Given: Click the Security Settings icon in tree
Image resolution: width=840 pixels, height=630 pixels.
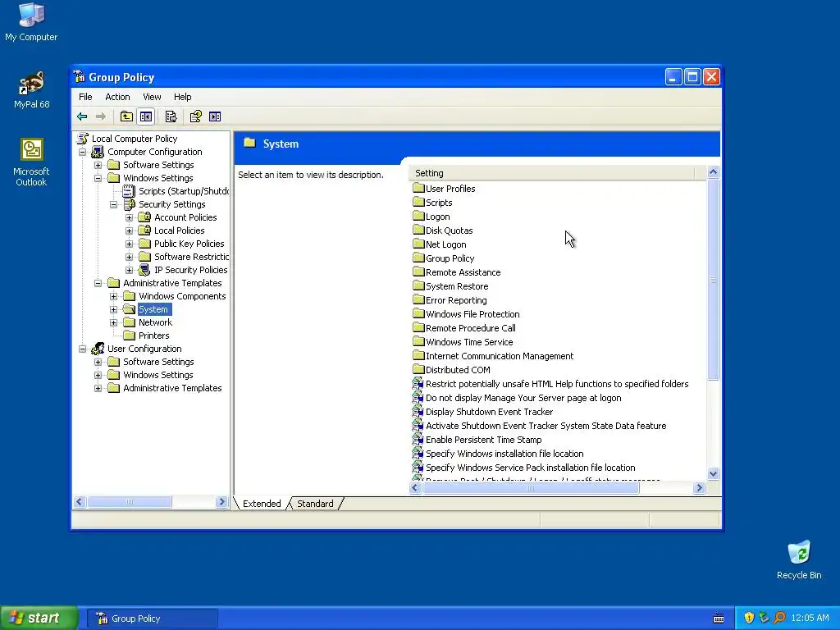Looking at the screenshot, I should [129, 204].
